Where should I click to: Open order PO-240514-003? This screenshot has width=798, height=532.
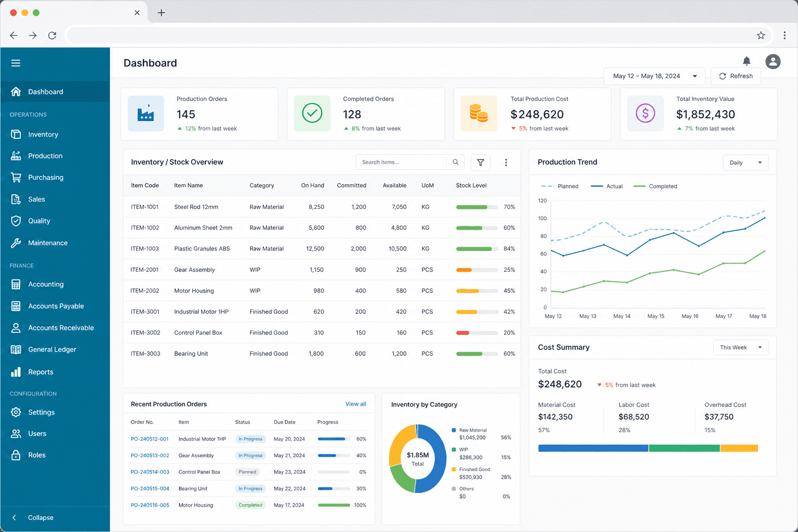click(150, 472)
